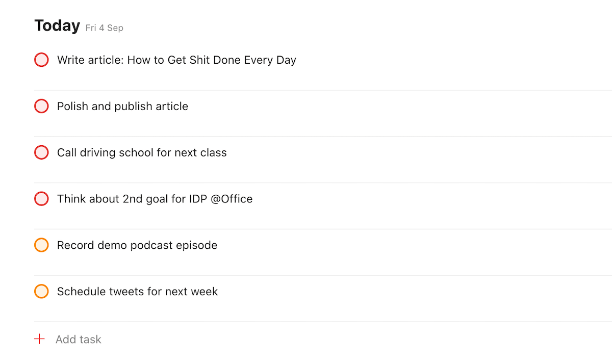Check off "Schedule tweets for next week"
612x364 pixels.
pos(41,291)
